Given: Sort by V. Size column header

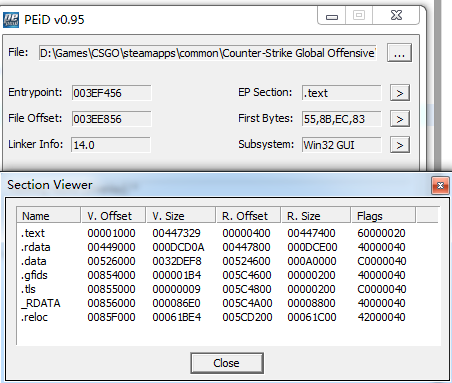Looking at the screenshot, I should click(181, 216).
